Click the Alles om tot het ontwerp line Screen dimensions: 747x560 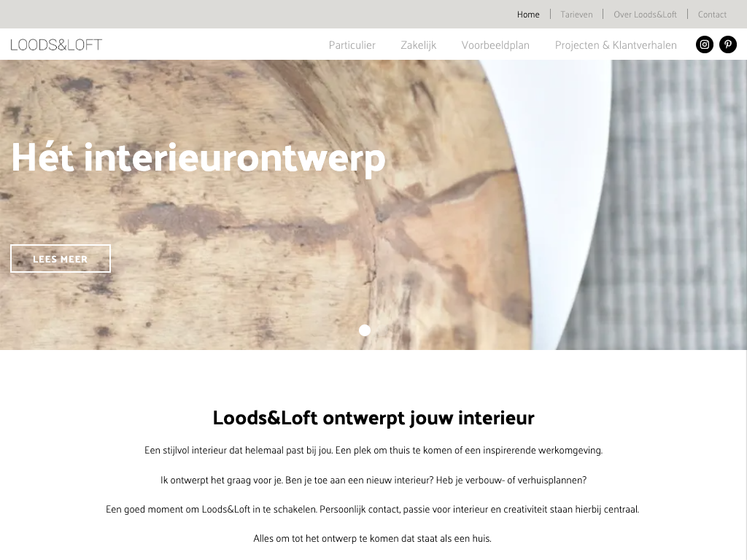point(373,539)
